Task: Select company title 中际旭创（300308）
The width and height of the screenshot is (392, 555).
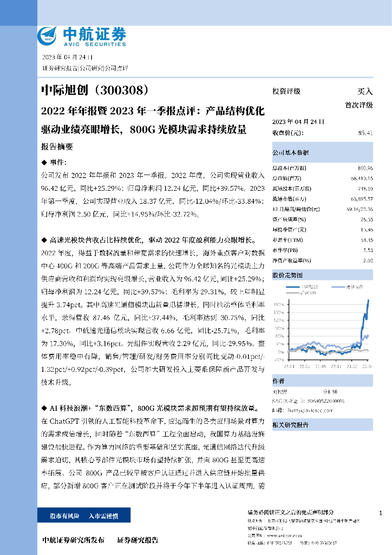Action: pyautogui.click(x=95, y=91)
